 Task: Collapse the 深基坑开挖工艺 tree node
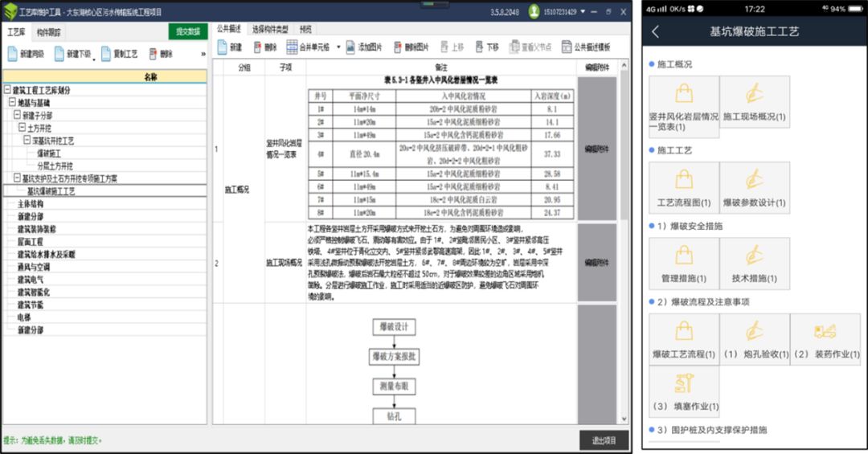click(27, 140)
